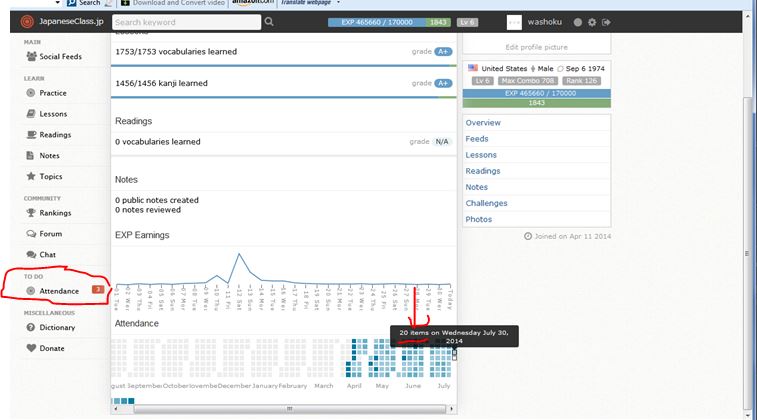The height and width of the screenshot is (420, 757).
Task: Click the Search keyword input field
Action: pyautogui.click(x=186, y=21)
